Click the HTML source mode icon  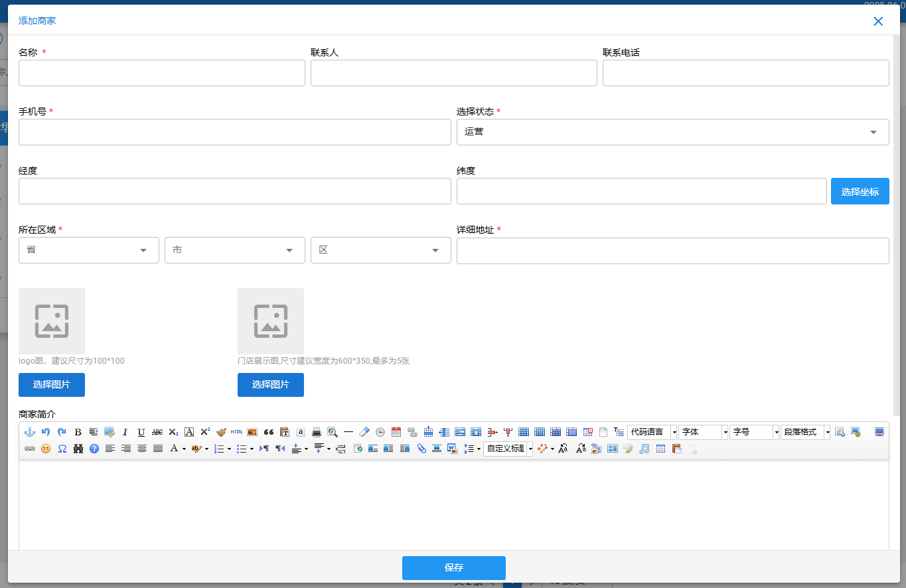[x=237, y=432]
